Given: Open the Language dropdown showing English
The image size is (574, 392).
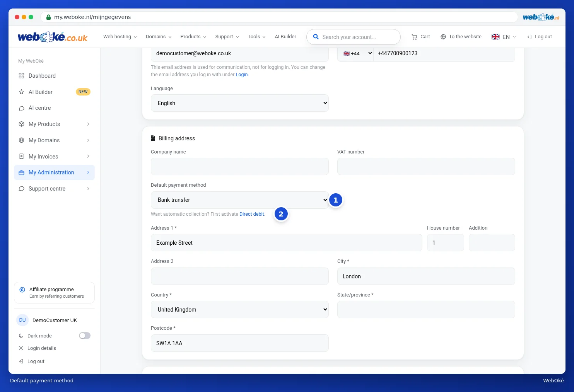Looking at the screenshot, I should (x=240, y=103).
